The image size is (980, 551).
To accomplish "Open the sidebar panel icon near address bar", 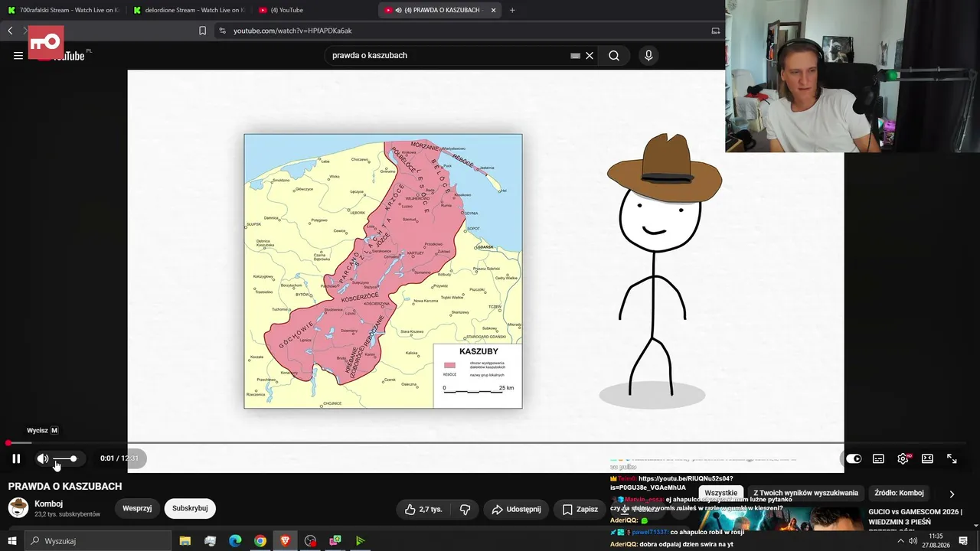I will point(716,31).
